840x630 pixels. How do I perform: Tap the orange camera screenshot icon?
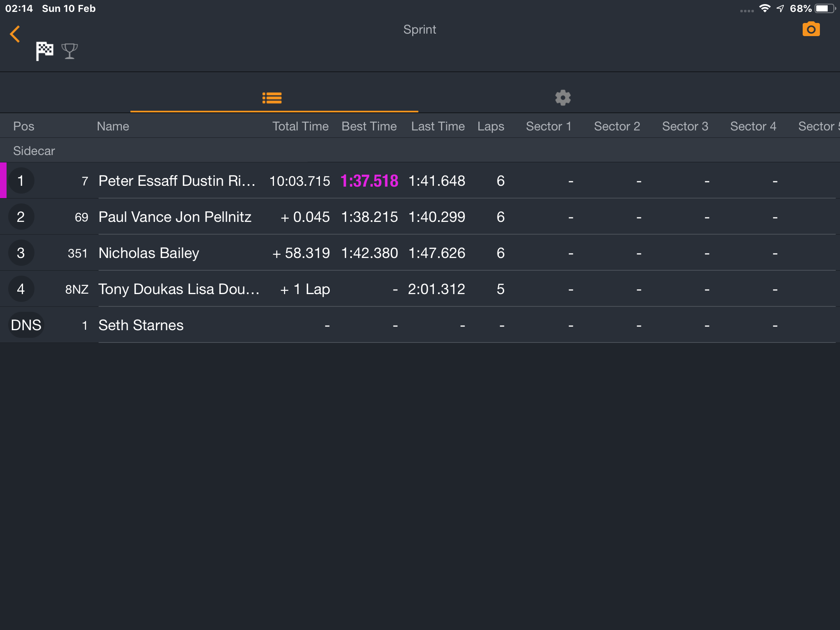tap(811, 29)
